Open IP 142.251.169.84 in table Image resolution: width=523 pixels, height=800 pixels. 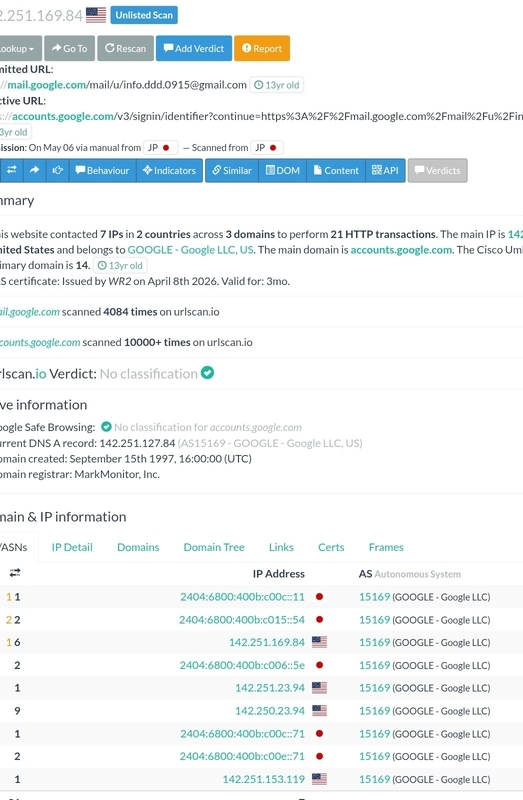pyautogui.click(x=267, y=642)
